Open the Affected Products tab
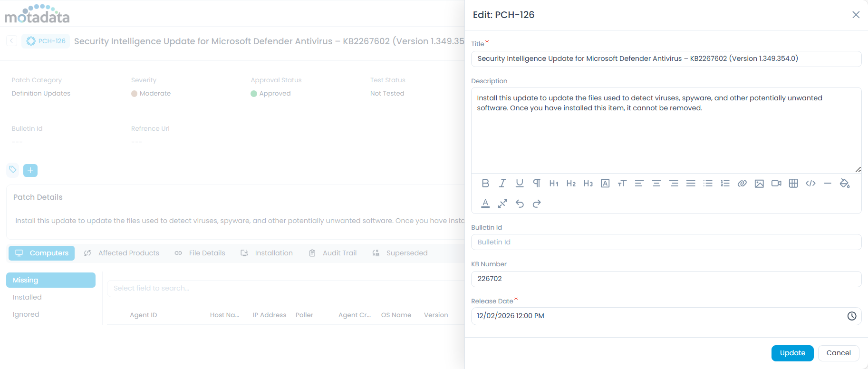Image resolution: width=868 pixels, height=369 pixels. tap(122, 253)
